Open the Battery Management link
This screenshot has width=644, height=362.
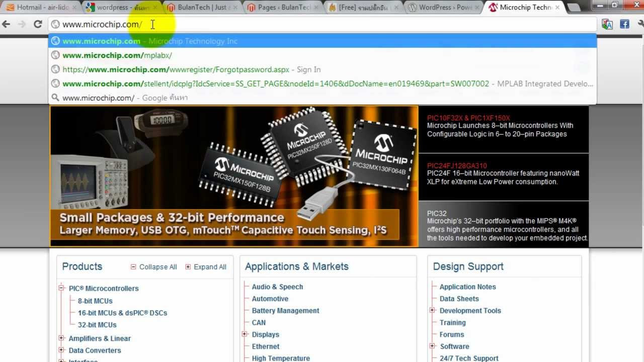(285, 311)
